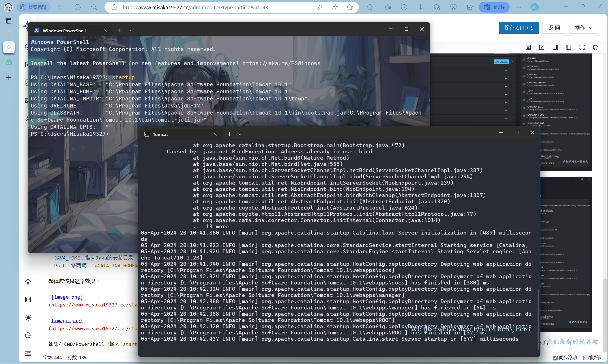Open the chat bubbles icon
Viewport: 608px width, 364px height.
[x=437, y=7]
